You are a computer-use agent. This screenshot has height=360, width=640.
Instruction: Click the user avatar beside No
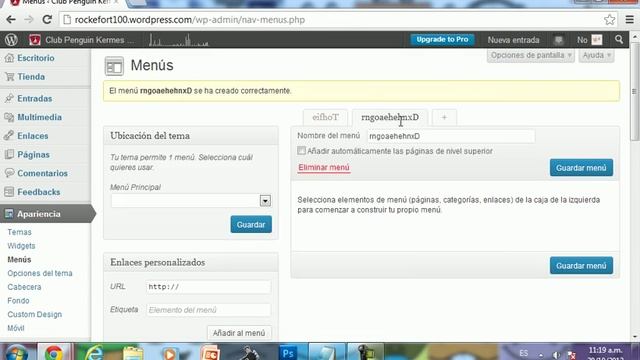click(597, 40)
